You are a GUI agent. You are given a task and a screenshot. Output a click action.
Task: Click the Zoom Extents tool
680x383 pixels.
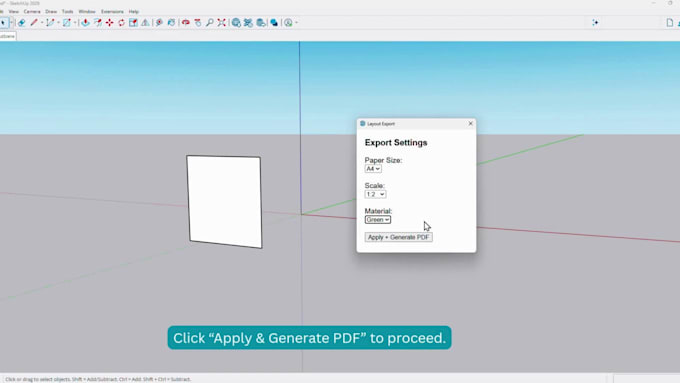tap(222, 23)
